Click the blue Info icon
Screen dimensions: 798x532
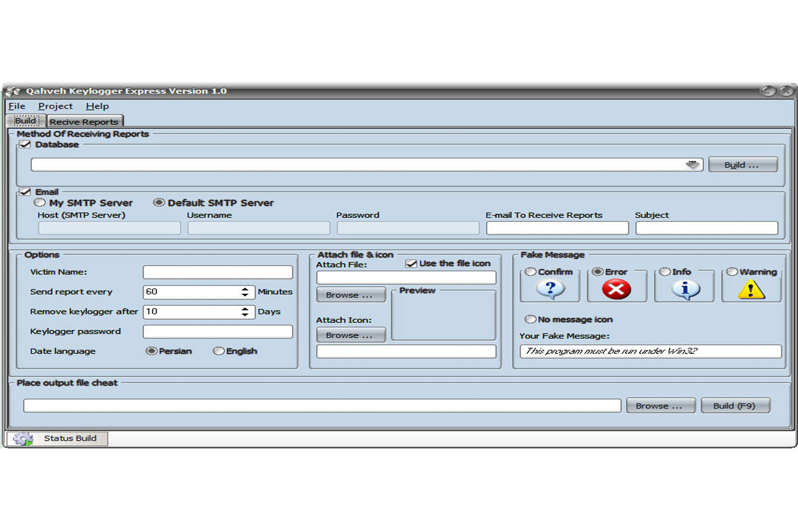click(685, 289)
